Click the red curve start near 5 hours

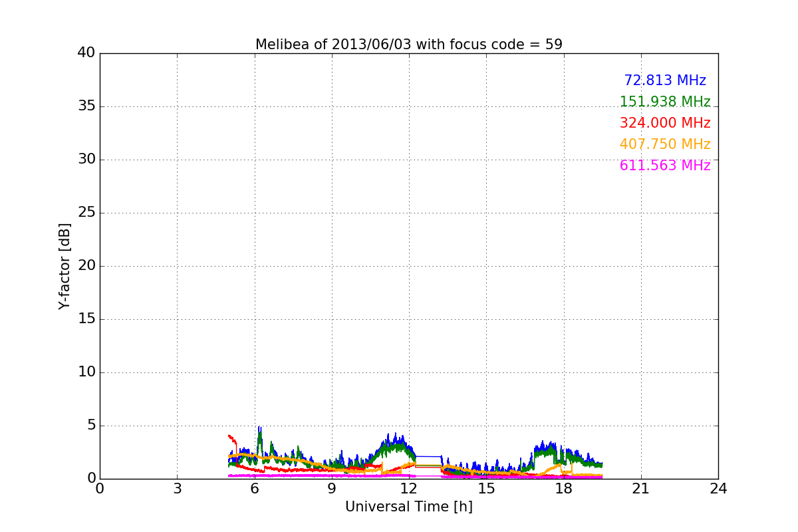229,437
